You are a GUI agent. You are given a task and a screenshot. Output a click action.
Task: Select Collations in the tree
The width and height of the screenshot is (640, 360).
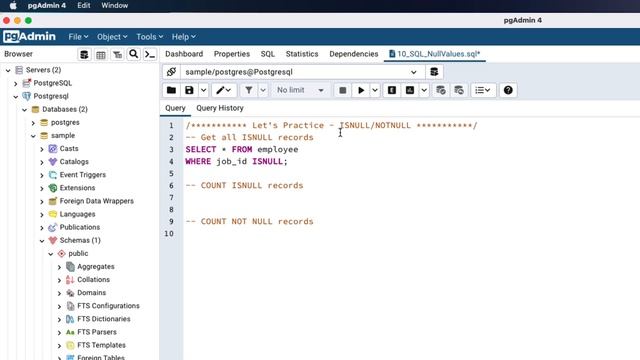93,280
